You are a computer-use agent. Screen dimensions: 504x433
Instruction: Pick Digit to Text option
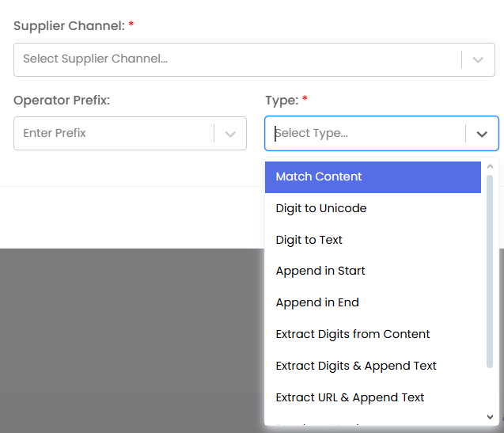(x=309, y=240)
